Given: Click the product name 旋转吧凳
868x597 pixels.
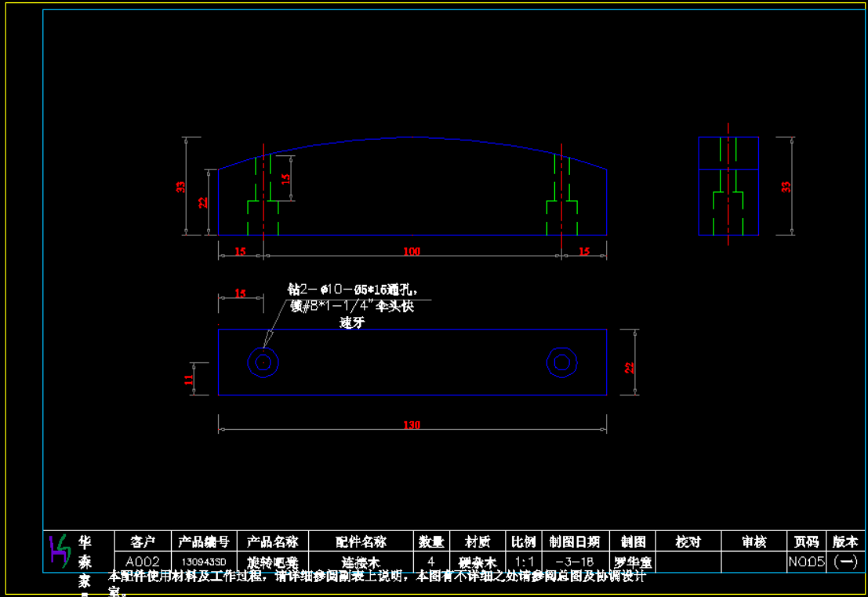Looking at the screenshot, I should 272,562.
